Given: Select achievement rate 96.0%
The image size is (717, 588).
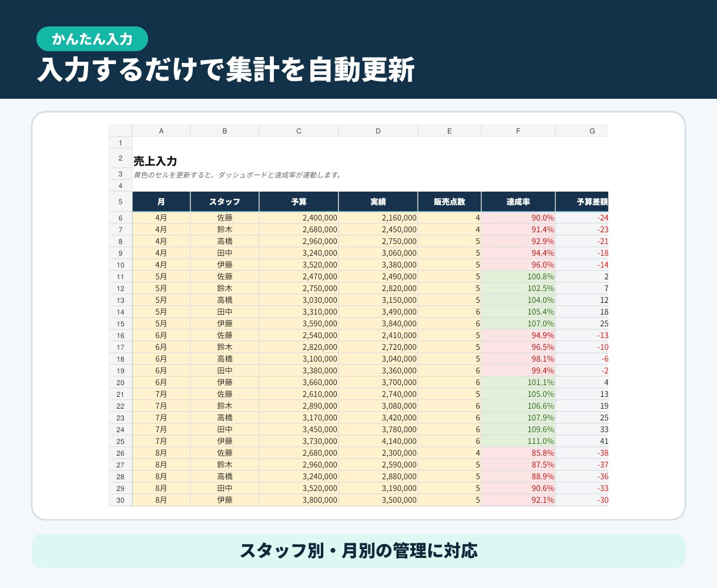Looking at the screenshot, I should click(x=518, y=265).
